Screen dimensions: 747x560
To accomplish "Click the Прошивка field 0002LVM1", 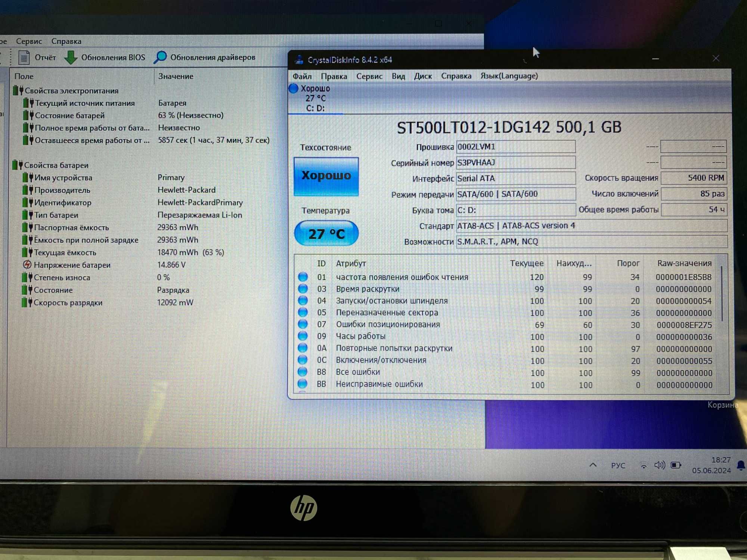I will coord(515,147).
